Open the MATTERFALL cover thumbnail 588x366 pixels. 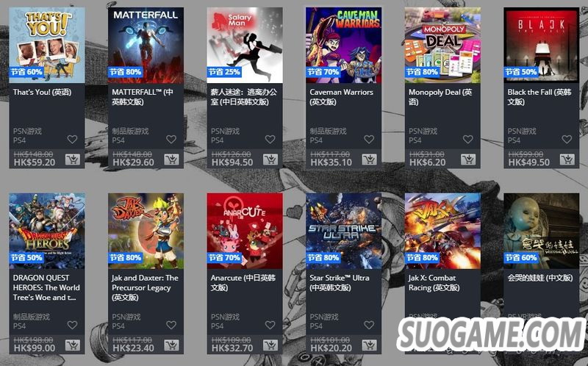146,45
